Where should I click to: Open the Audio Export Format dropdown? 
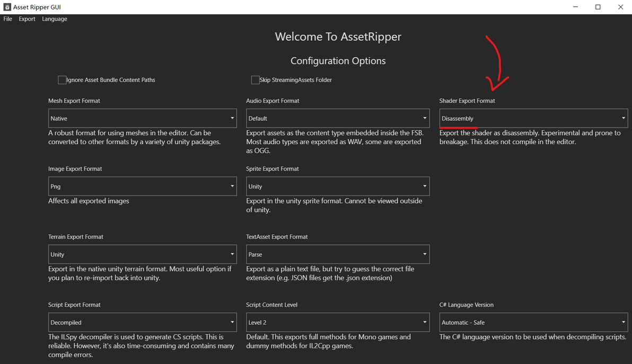pyautogui.click(x=338, y=118)
